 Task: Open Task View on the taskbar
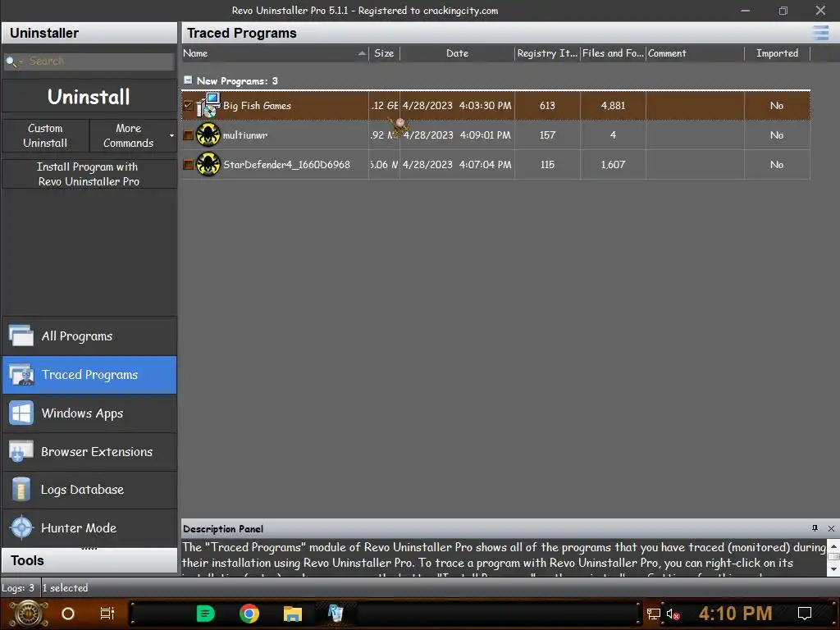107,614
